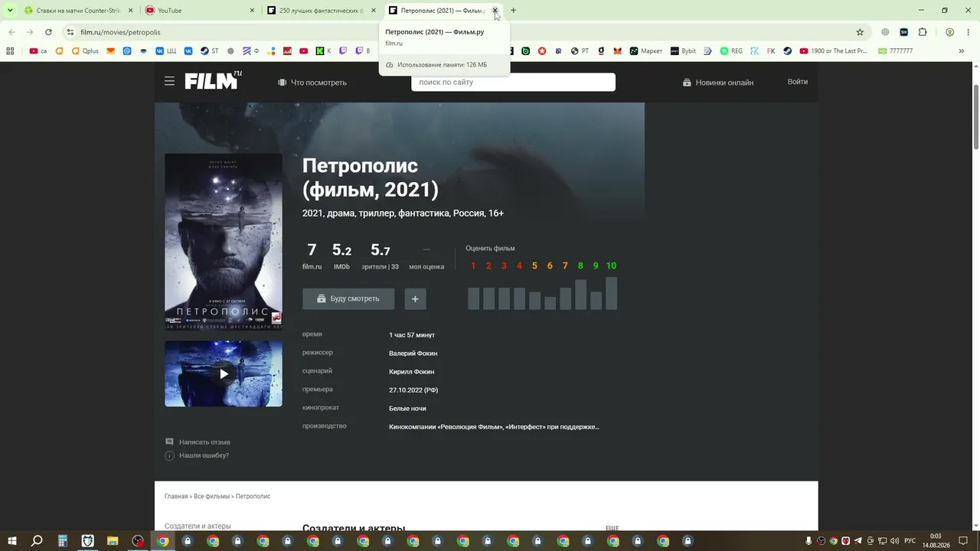Close the Петрополис (2021) tab
This screenshot has height=551, width=980.
point(495,11)
